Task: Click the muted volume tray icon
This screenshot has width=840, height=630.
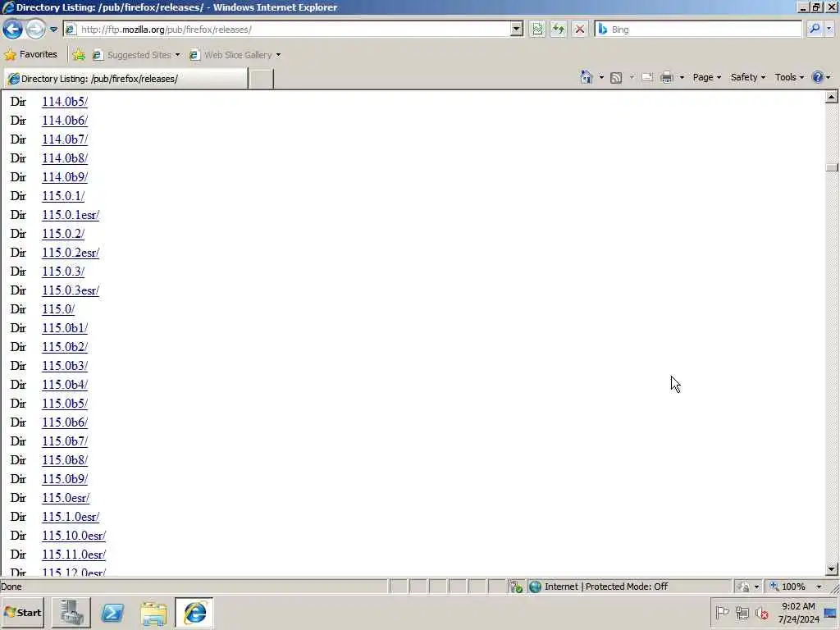Action: click(761, 612)
